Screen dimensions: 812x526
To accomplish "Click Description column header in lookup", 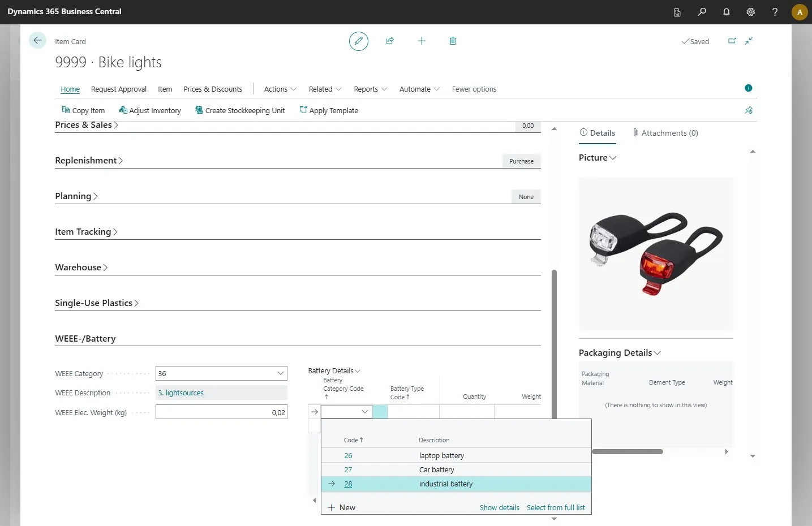I will click(x=434, y=440).
